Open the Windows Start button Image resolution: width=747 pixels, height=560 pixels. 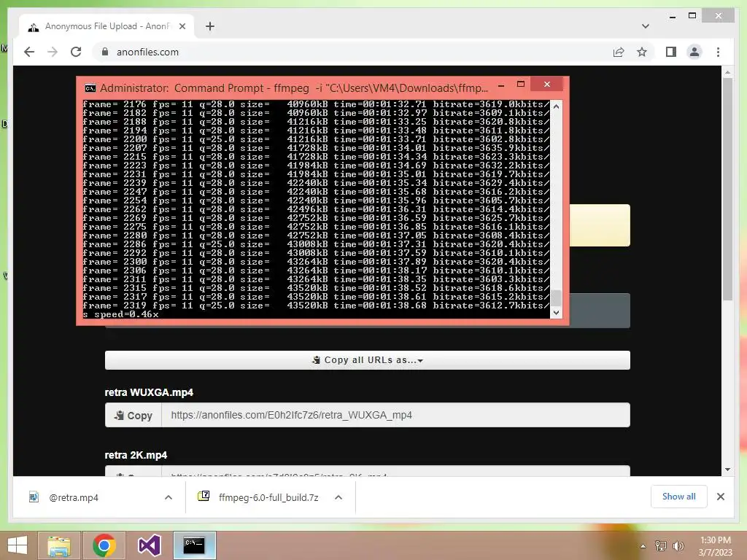point(18,545)
